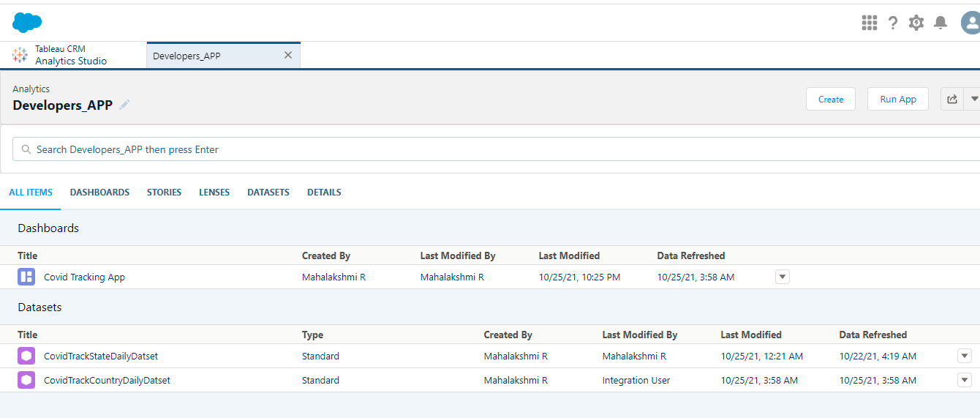Switch to the Details tab
Image resolution: width=980 pixels, height=418 pixels.
point(324,193)
